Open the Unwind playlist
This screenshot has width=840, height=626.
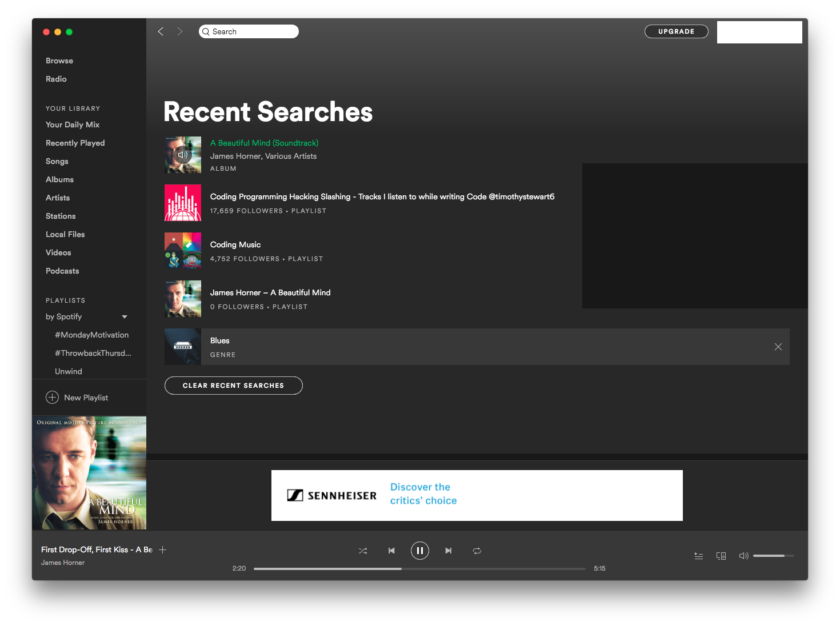pos(69,371)
